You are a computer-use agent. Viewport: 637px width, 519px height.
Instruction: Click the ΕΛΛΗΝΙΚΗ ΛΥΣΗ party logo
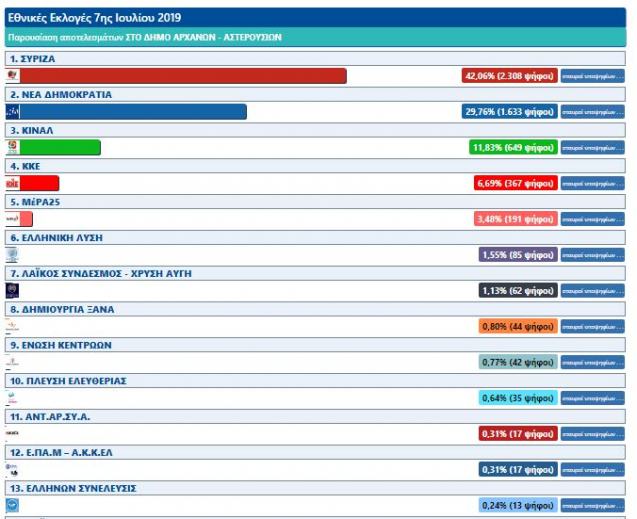point(13,255)
